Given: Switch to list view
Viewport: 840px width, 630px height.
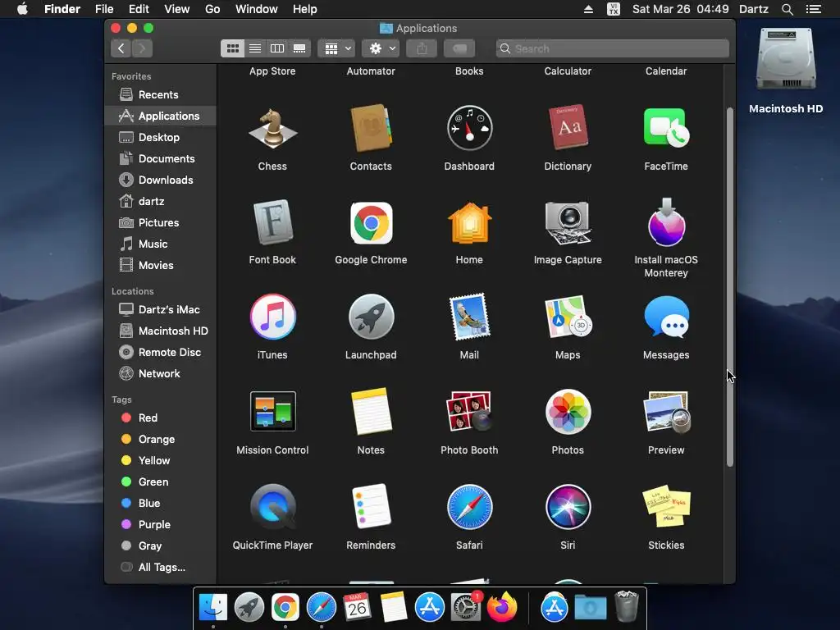Looking at the screenshot, I should tap(255, 48).
